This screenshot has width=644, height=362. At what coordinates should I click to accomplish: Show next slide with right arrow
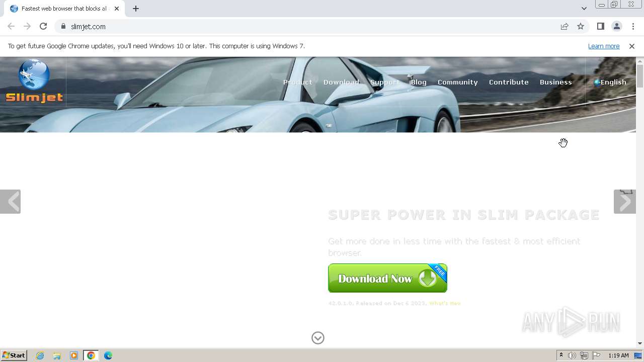coord(625,202)
